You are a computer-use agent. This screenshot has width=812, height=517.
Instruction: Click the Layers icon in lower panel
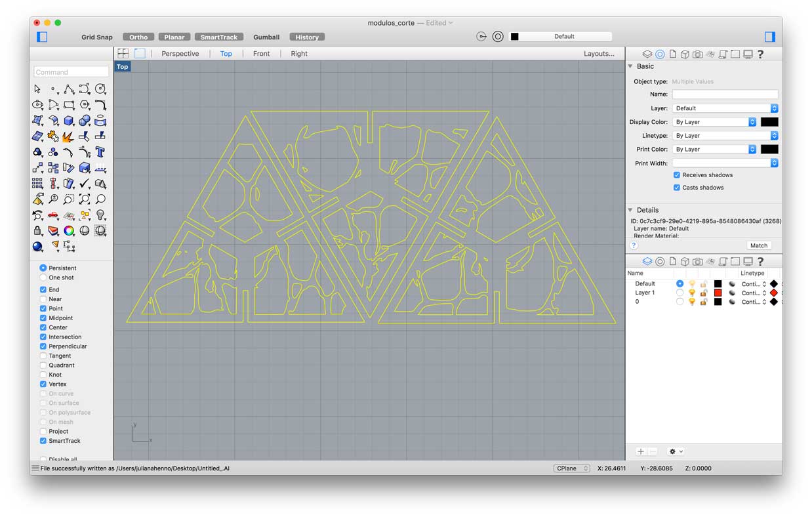coord(647,262)
